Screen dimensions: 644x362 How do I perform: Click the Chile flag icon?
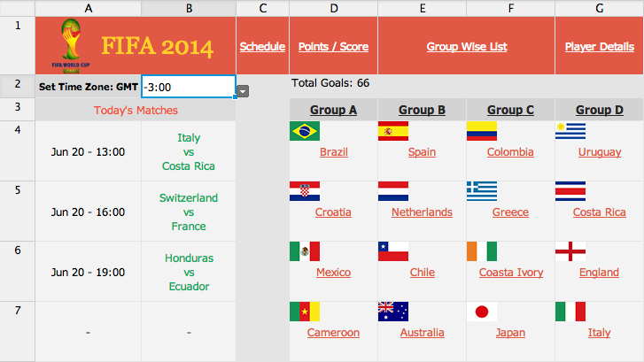[393, 251]
